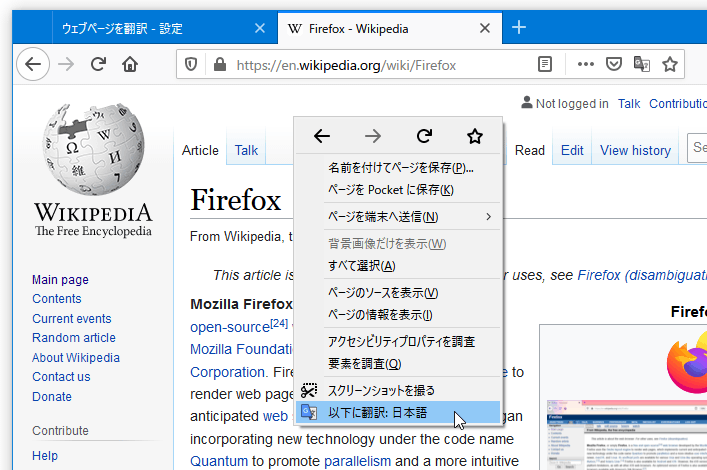Viewport: 707px width, 470px height.
Task: Click the browser Forward arrow button
Action: (66, 65)
